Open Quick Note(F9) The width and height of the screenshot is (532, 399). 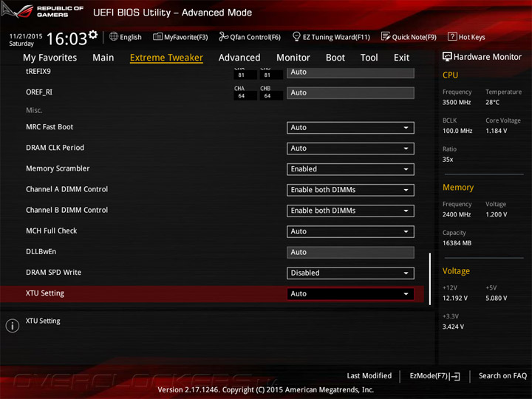coord(415,37)
